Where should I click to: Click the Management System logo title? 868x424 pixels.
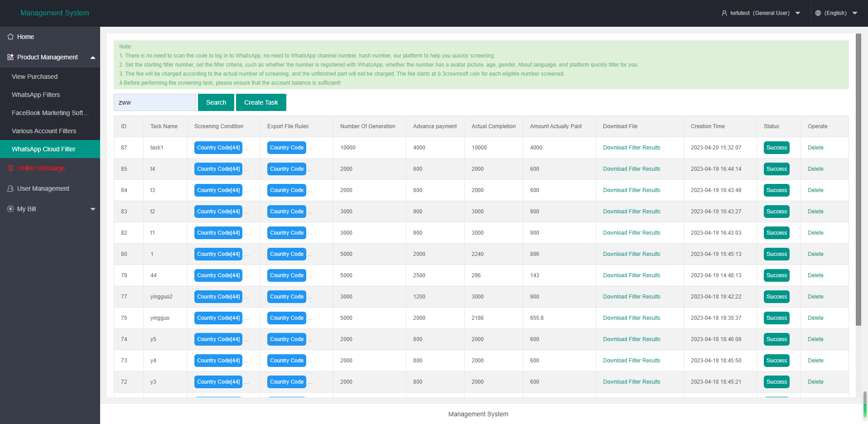pos(55,13)
